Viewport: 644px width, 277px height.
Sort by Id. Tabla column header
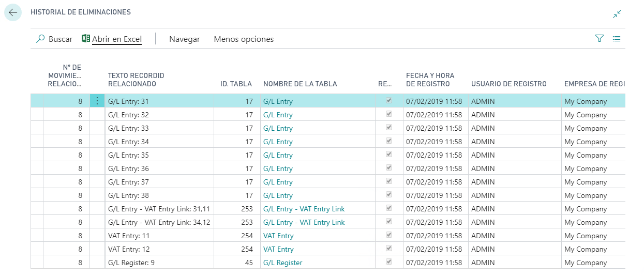coord(236,84)
